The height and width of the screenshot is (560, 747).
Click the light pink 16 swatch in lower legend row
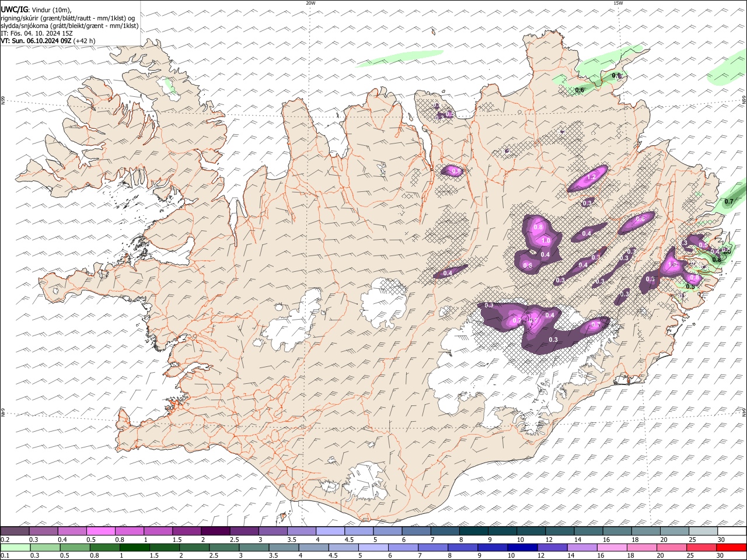pos(612,547)
